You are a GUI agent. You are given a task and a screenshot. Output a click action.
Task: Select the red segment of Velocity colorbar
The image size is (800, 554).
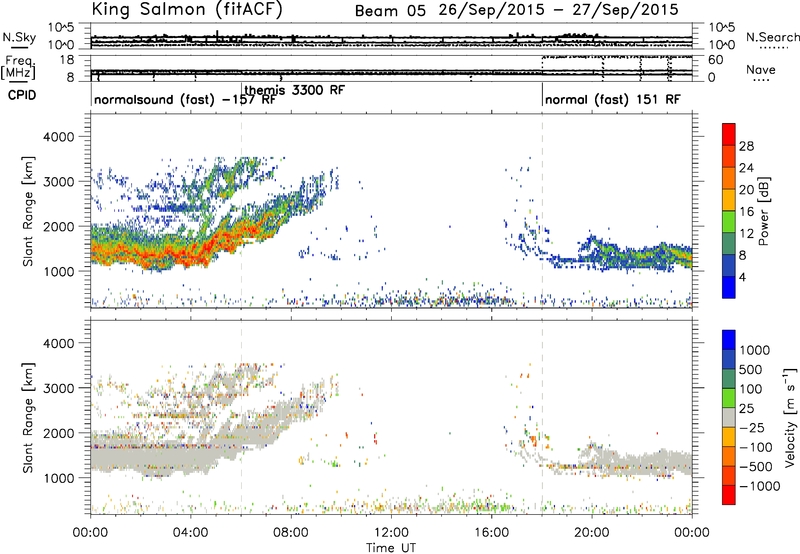click(729, 495)
